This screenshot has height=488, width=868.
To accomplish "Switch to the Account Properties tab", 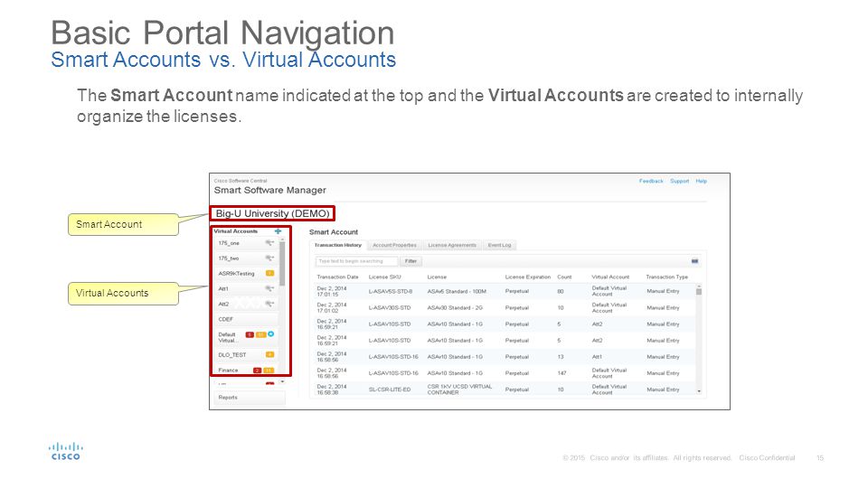I will tap(394, 245).
